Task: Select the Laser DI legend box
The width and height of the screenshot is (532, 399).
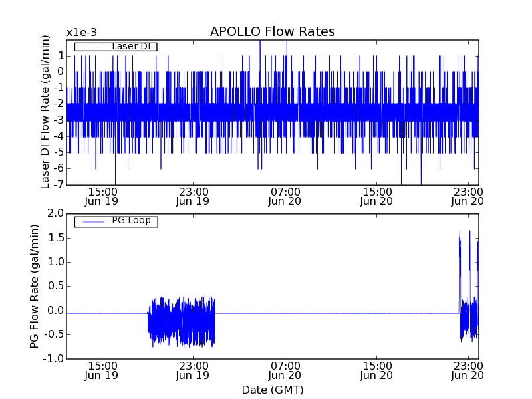Action: (x=116, y=47)
